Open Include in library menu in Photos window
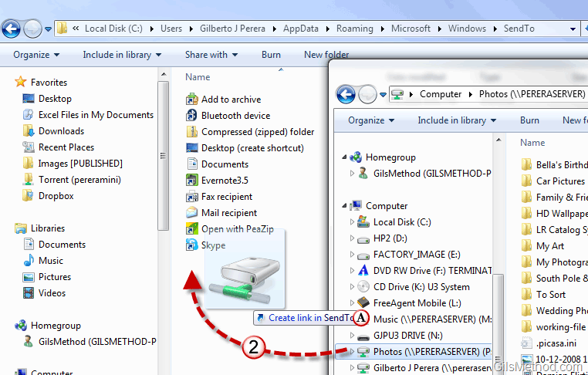Image resolution: width=588 pixels, height=375 pixels. tap(457, 120)
